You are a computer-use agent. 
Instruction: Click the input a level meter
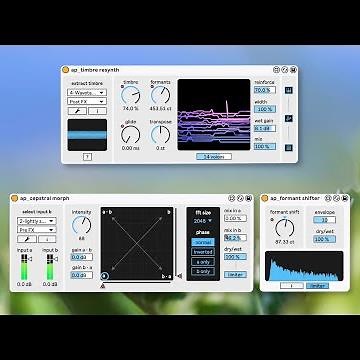pyautogui.click(x=24, y=267)
